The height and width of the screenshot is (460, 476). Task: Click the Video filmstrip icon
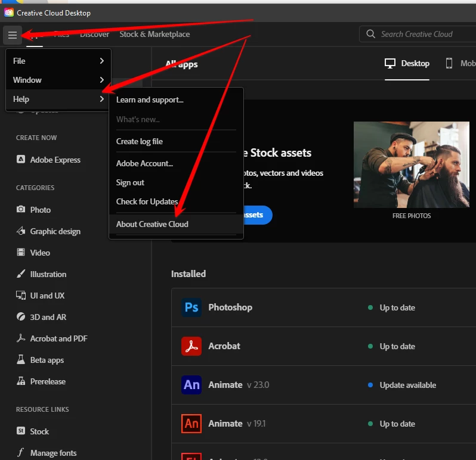point(21,252)
